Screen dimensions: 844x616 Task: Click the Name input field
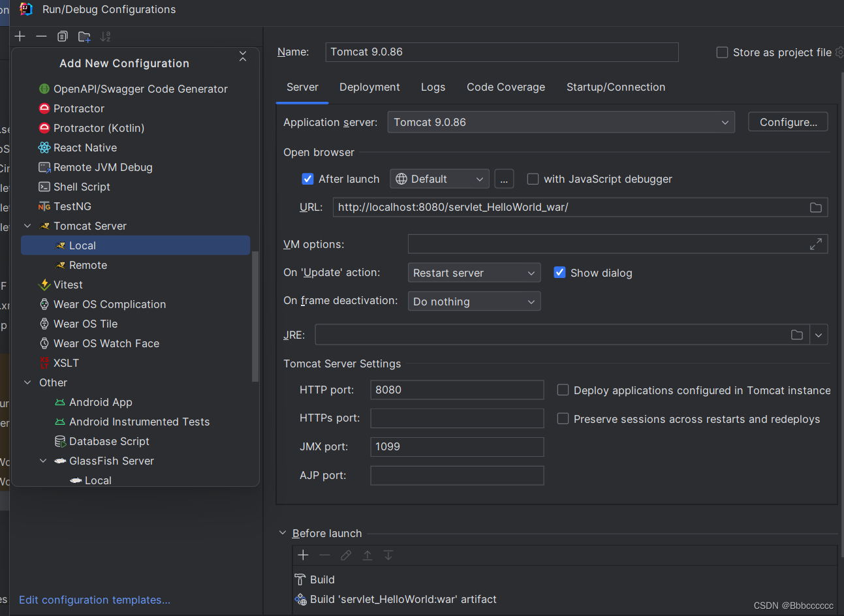502,52
